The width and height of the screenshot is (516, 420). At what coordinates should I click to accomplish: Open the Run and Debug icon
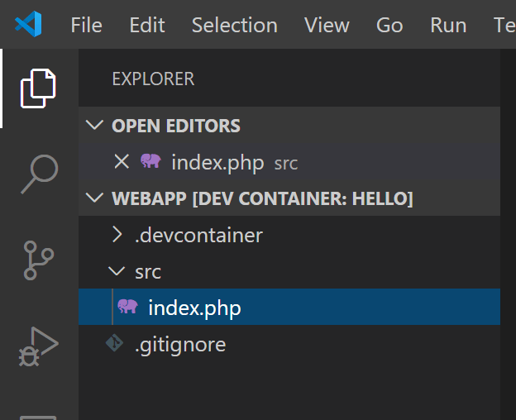39,346
